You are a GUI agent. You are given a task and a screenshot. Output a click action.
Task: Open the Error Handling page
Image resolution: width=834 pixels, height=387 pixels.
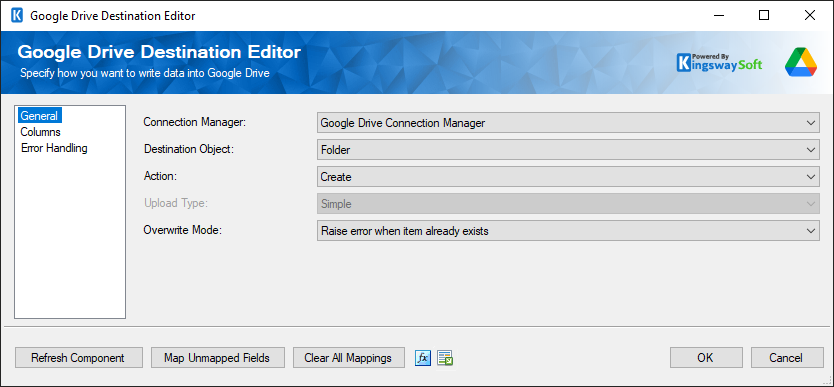click(54, 148)
